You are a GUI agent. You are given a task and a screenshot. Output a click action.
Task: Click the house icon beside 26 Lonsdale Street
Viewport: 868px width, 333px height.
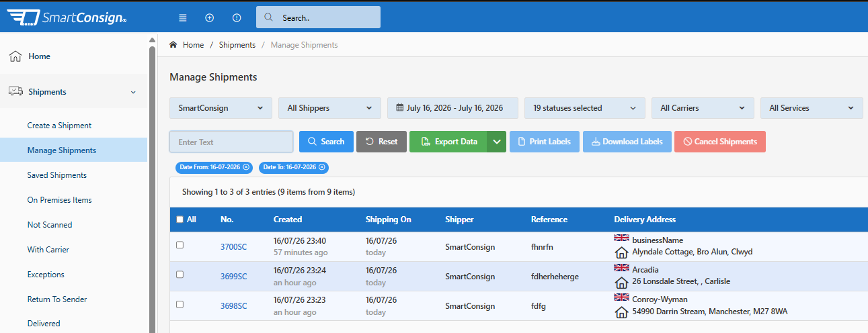pyautogui.click(x=622, y=282)
